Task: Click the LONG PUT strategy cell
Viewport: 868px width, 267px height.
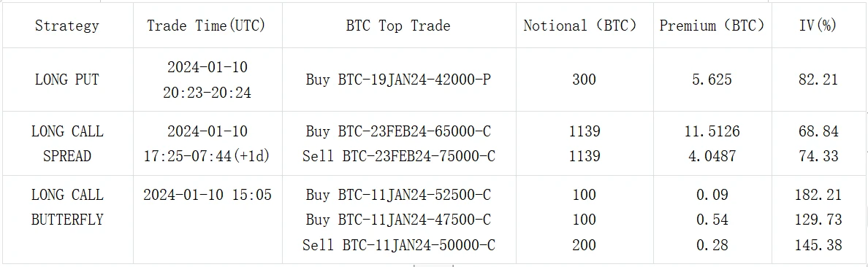Action: point(67,80)
